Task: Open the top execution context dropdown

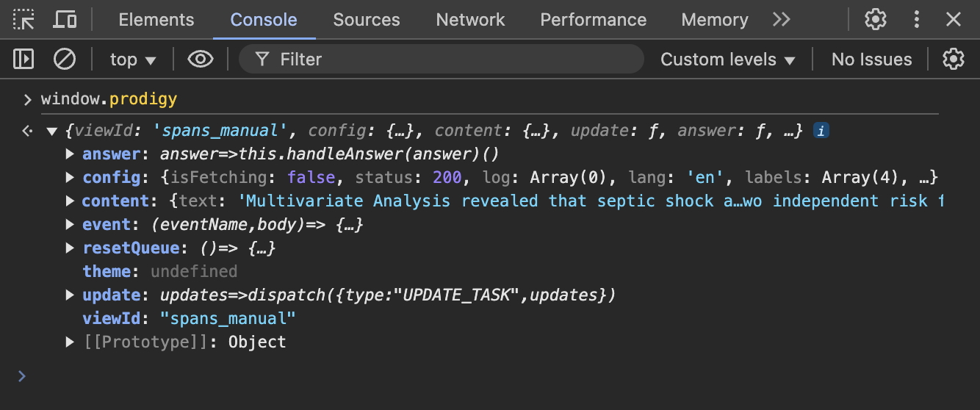Action: click(133, 60)
